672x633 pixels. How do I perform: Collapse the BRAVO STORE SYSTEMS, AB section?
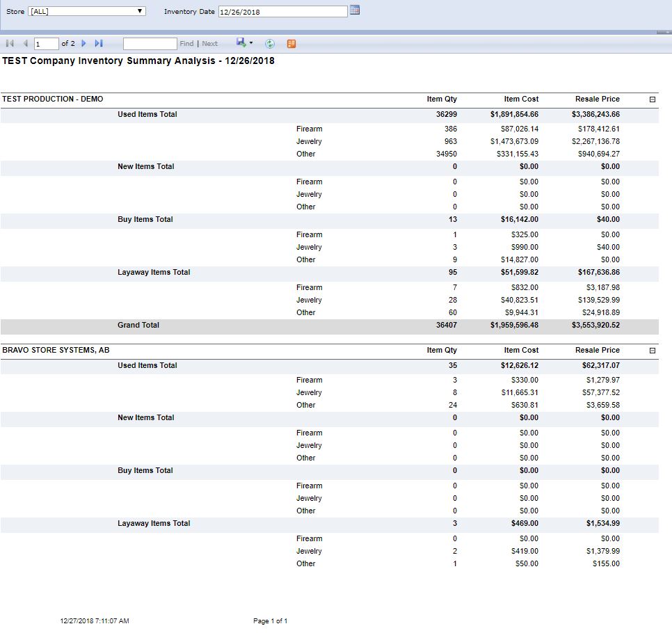pyautogui.click(x=653, y=351)
